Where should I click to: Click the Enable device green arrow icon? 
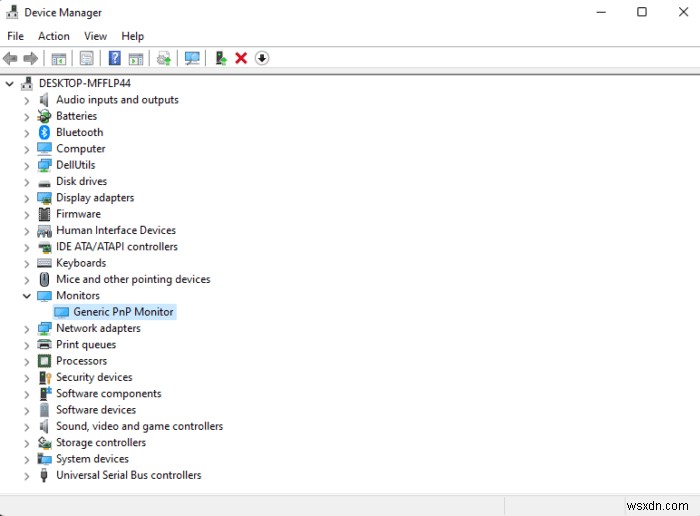[221, 58]
